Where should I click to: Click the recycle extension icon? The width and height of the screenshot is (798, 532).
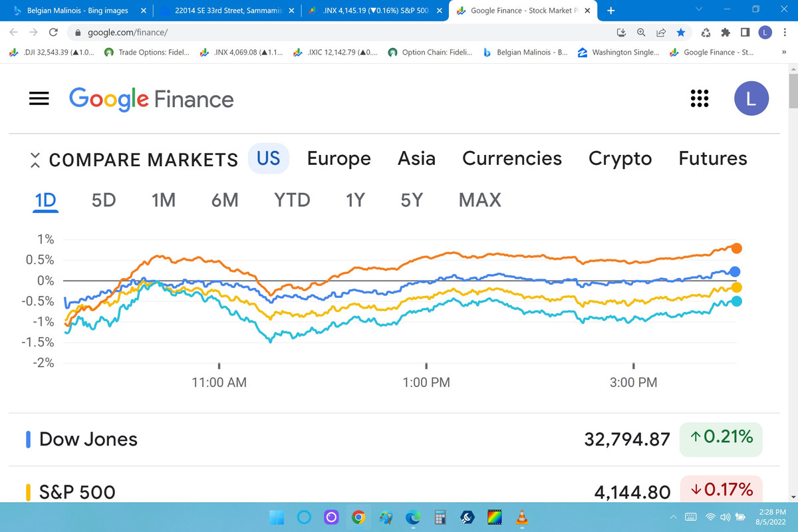coord(706,32)
